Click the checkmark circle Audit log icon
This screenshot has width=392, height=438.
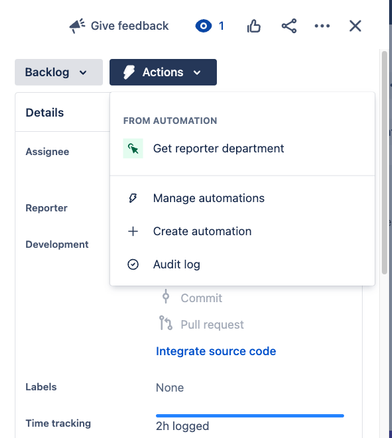pos(133,264)
